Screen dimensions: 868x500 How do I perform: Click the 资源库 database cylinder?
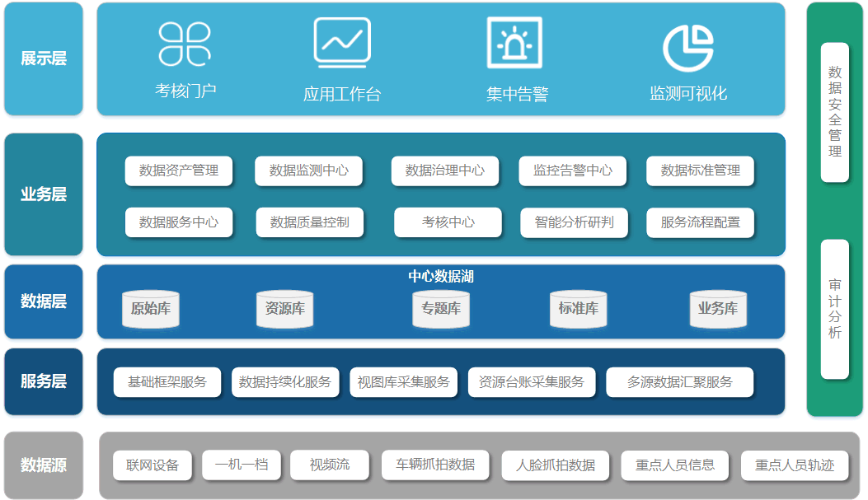pos(285,309)
